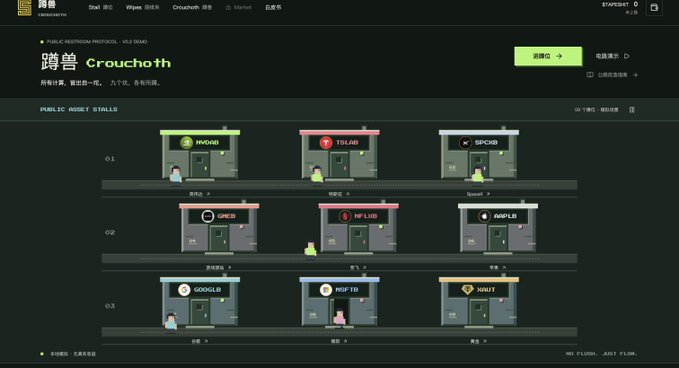
Task: Open the link label under AAPLB stall
Action: (x=498, y=268)
